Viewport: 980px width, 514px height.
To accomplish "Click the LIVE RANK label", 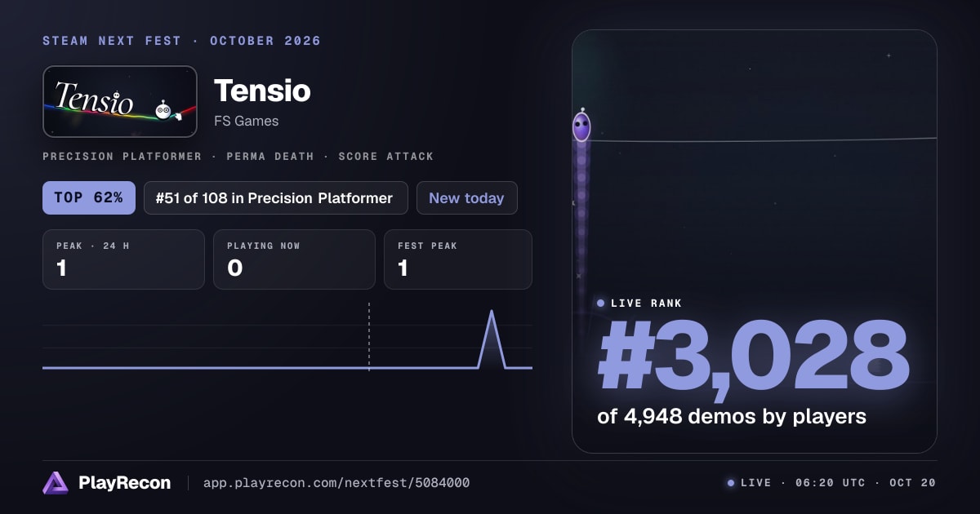I will point(646,304).
